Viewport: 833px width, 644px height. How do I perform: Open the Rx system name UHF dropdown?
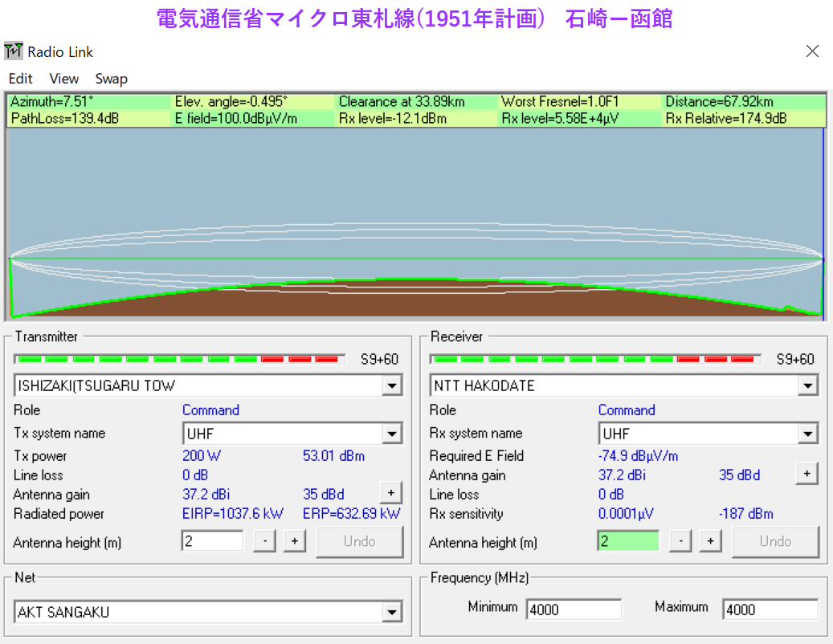point(807,434)
